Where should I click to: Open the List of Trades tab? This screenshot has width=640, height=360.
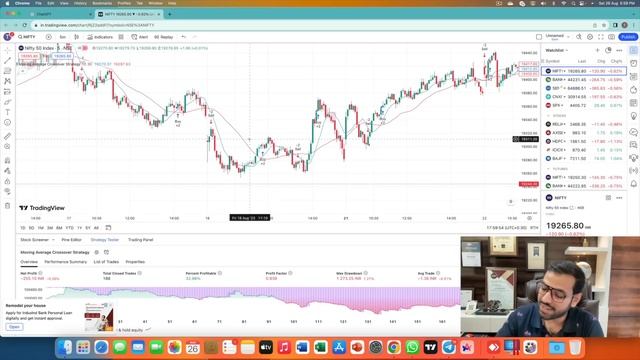(x=106, y=262)
